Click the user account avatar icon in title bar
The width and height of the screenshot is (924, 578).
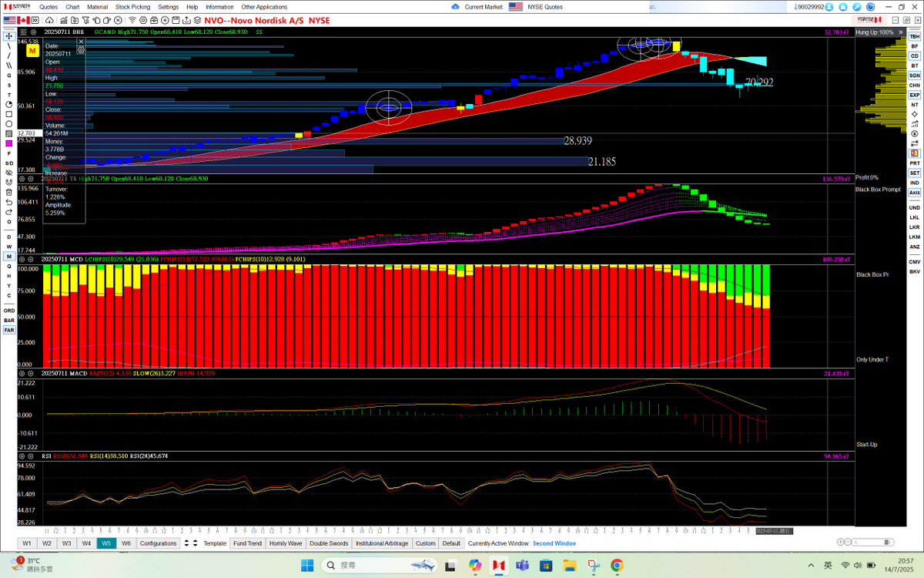(x=829, y=7)
